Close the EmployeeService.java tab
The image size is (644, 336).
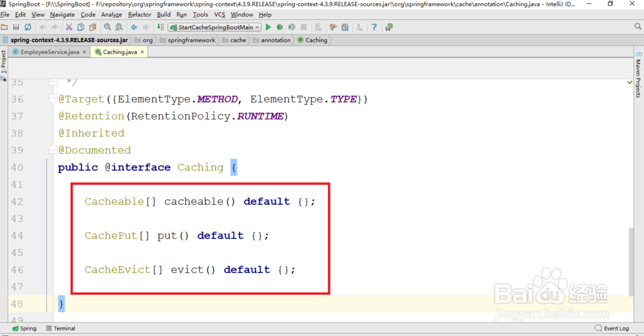[x=84, y=52]
